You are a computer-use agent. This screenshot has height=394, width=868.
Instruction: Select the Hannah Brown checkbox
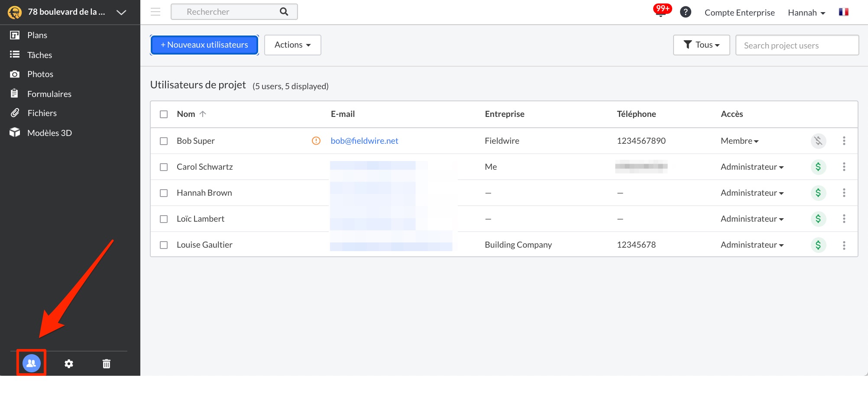[164, 193]
